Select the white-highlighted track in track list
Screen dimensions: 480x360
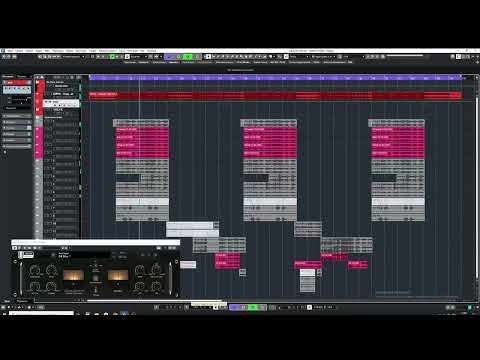(62, 103)
